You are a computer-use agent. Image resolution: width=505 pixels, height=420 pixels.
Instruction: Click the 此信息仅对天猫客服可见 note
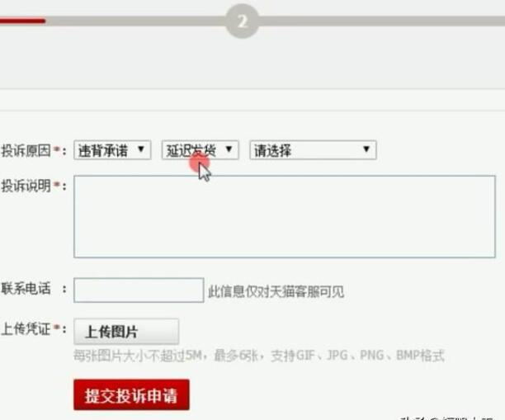[276, 292]
